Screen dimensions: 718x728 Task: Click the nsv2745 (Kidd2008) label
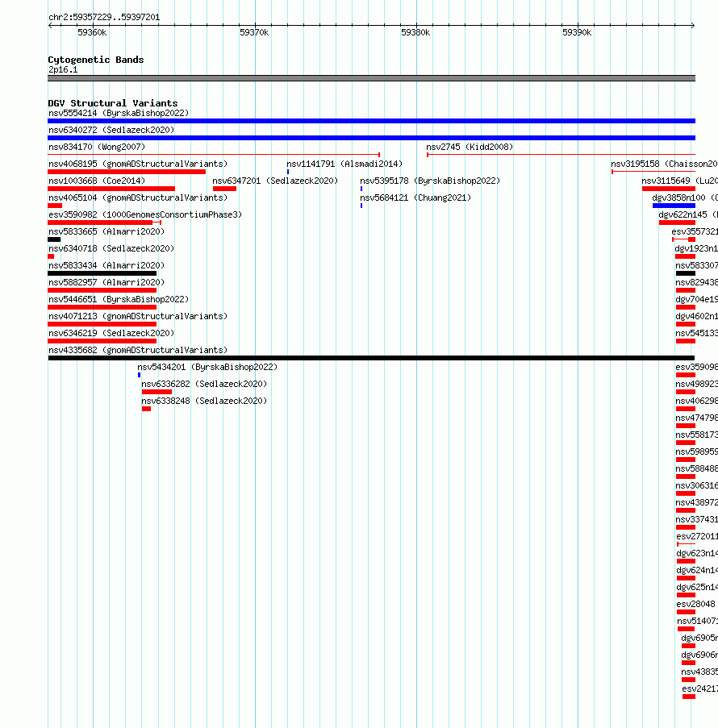[470, 148]
